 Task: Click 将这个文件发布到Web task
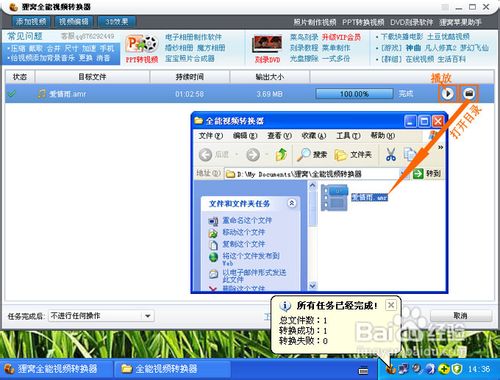(x=251, y=259)
